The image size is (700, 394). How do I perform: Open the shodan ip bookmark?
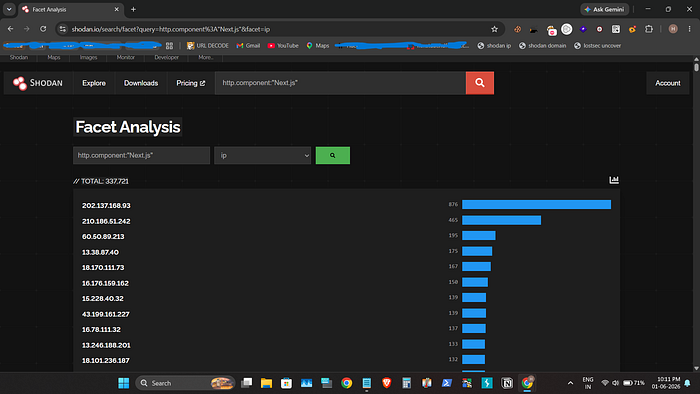(494, 46)
